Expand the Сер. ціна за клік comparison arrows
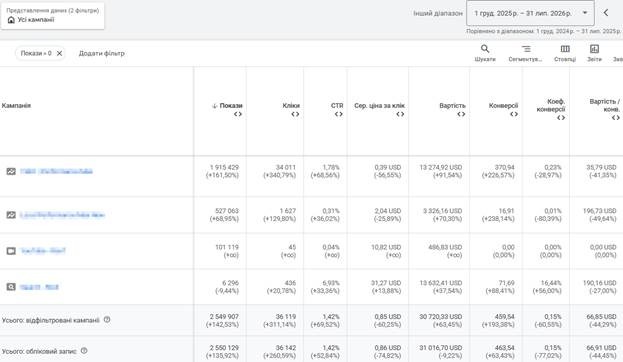The width and height of the screenshot is (623, 362). coord(400,114)
